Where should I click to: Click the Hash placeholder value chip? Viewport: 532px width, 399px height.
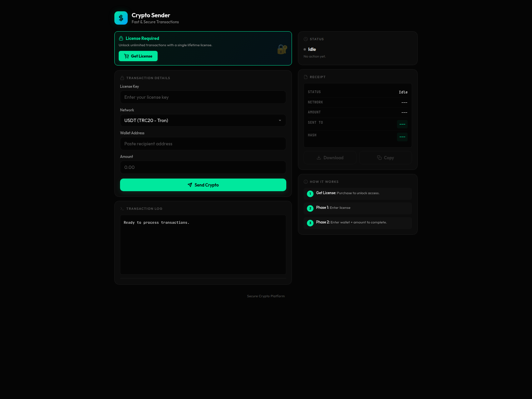coord(402,137)
